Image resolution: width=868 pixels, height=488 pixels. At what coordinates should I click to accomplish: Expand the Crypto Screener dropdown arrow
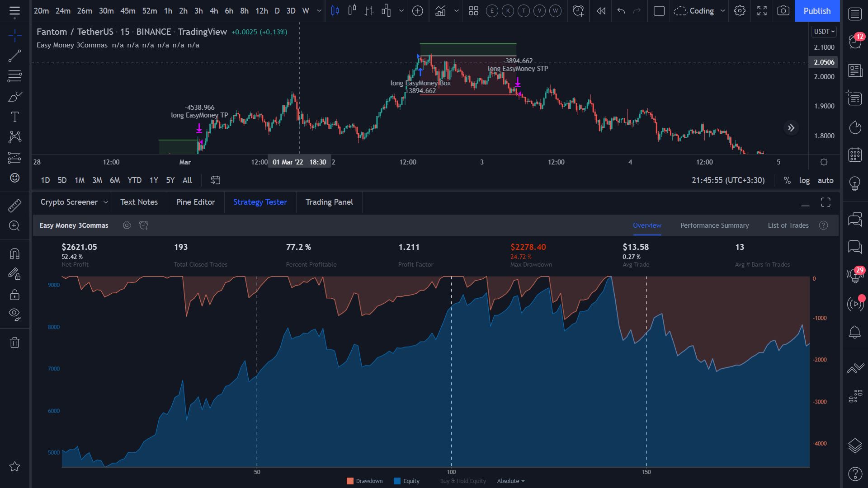click(105, 202)
